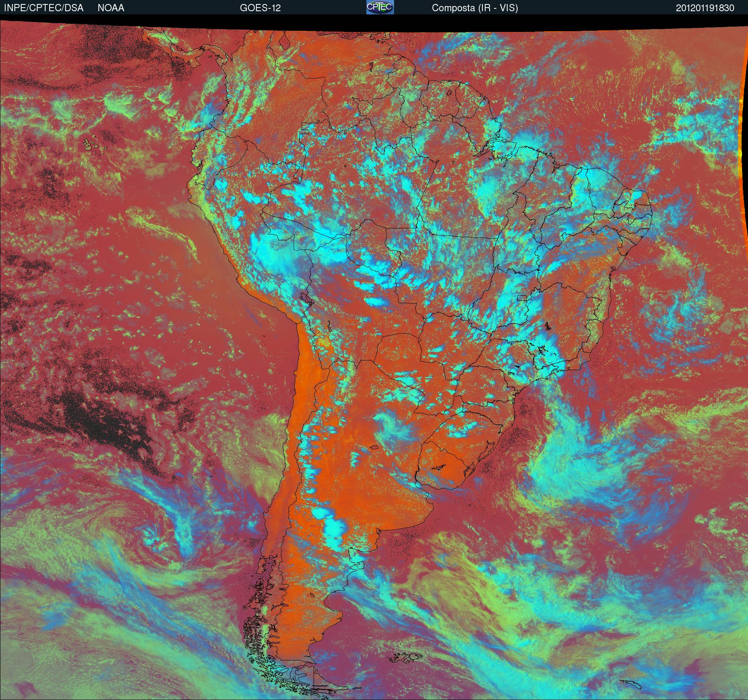The height and width of the screenshot is (700, 748).
Task: Click the NOAA label in header
Action: point(111,8)
